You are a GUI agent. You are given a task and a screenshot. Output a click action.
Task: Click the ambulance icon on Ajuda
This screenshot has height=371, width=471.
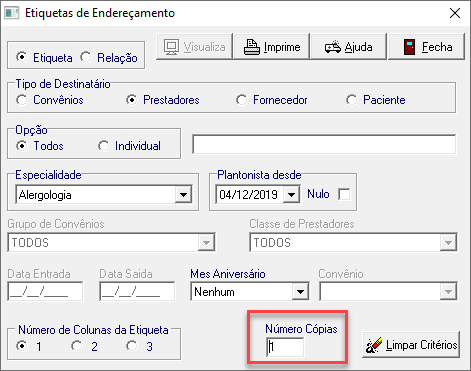pos(333,47)
